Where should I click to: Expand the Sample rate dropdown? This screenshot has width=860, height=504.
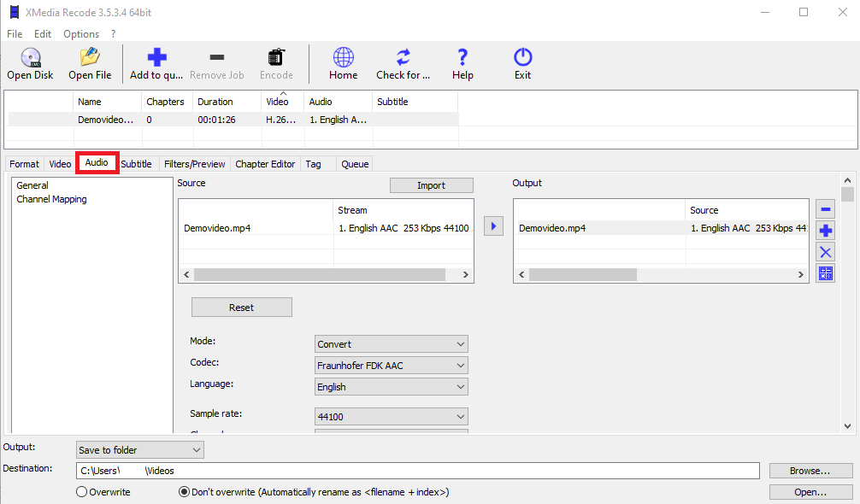click(392, 417)
